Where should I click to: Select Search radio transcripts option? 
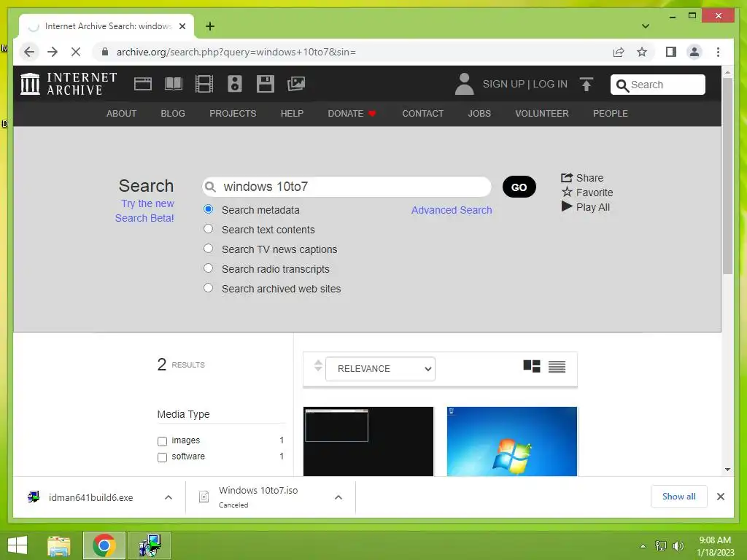pyautogui.click(x=208, y=268)
